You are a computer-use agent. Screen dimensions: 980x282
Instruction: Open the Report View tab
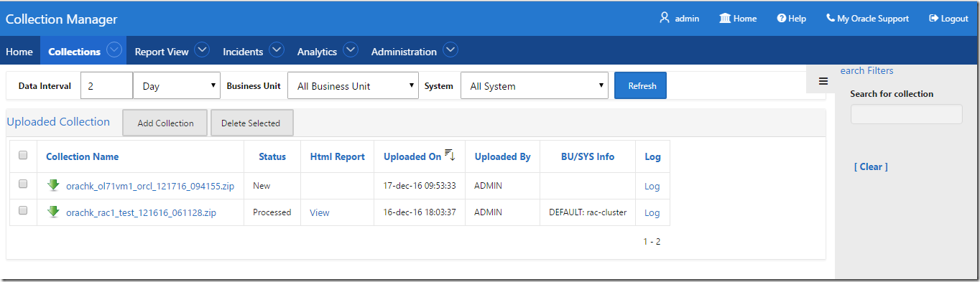click(162, 52)
